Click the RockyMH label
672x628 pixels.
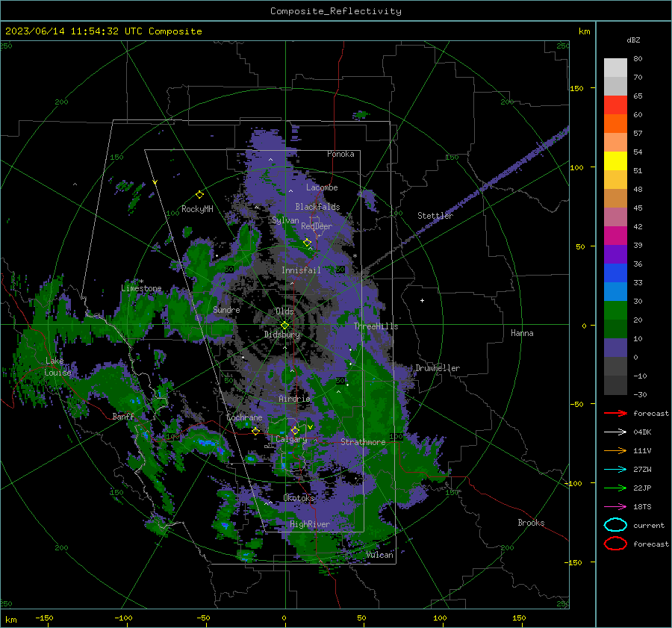point(197,209)
